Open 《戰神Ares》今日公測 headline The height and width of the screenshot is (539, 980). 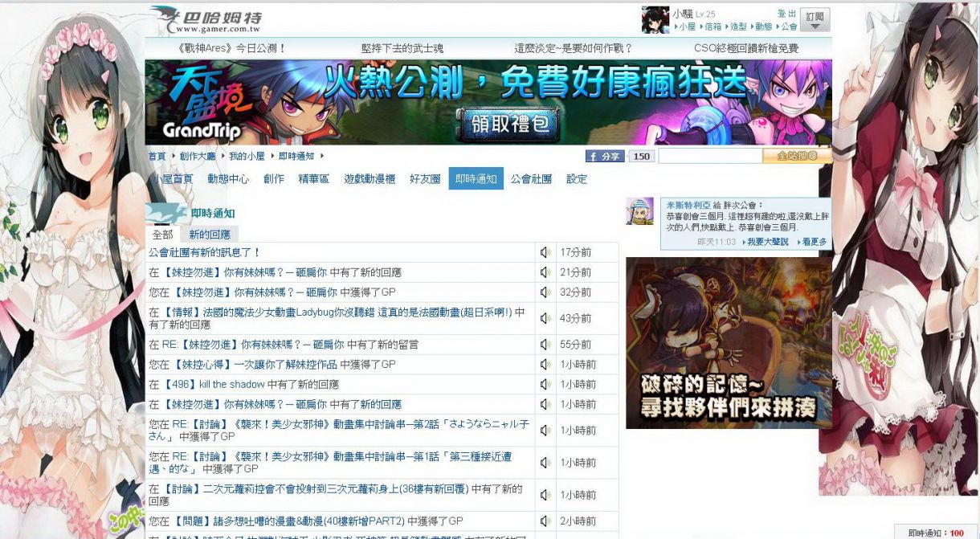click(231, 48)
